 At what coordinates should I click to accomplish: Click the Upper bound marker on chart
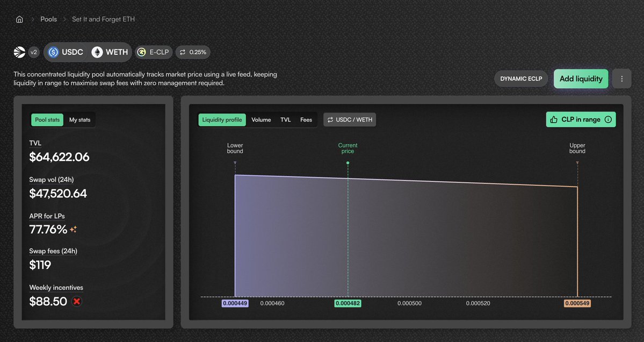[577, 163]
